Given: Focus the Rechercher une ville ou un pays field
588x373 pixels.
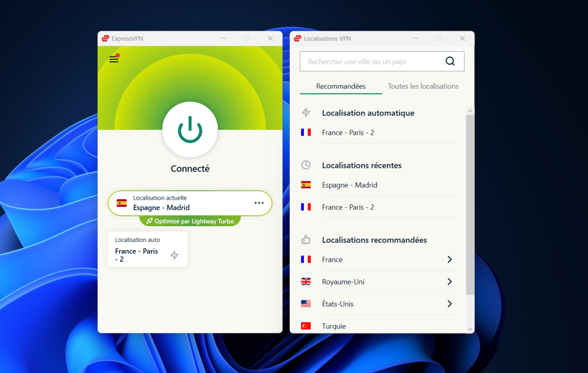Looking at the screenshot, I should 382,62.
